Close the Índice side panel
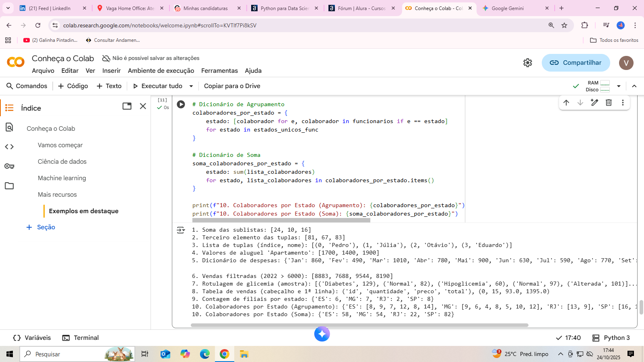Viewport: 644px width, 362px height. (143, 106)
